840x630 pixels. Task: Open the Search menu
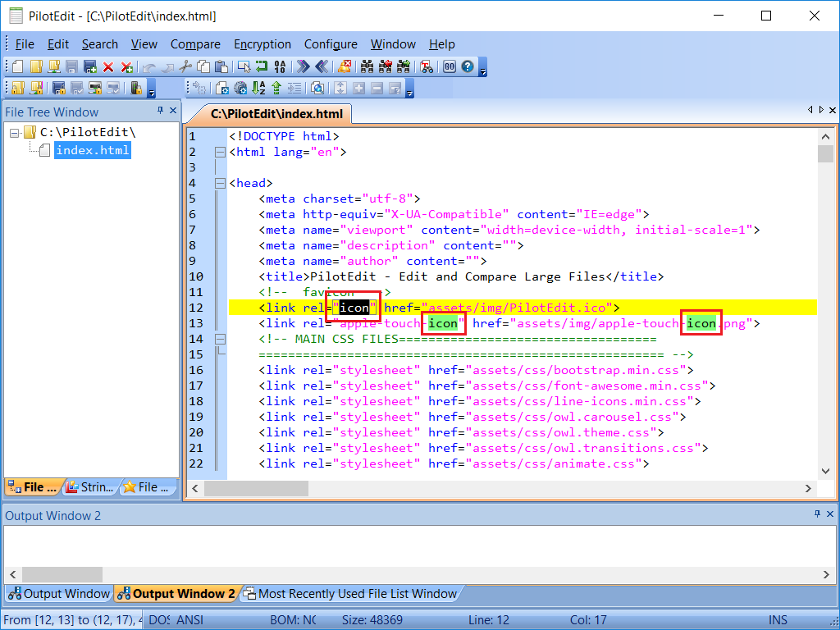point(99,44)
